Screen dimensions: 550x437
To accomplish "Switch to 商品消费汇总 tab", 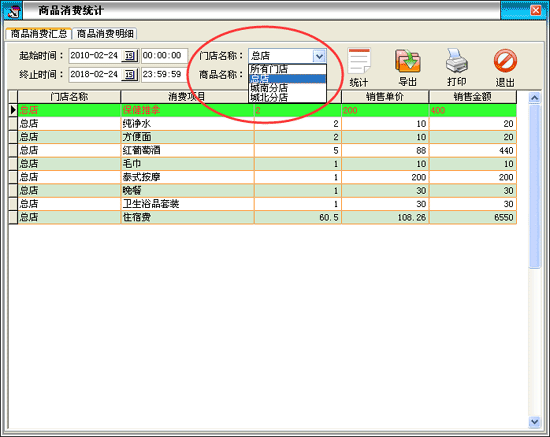I will [39, 34].
